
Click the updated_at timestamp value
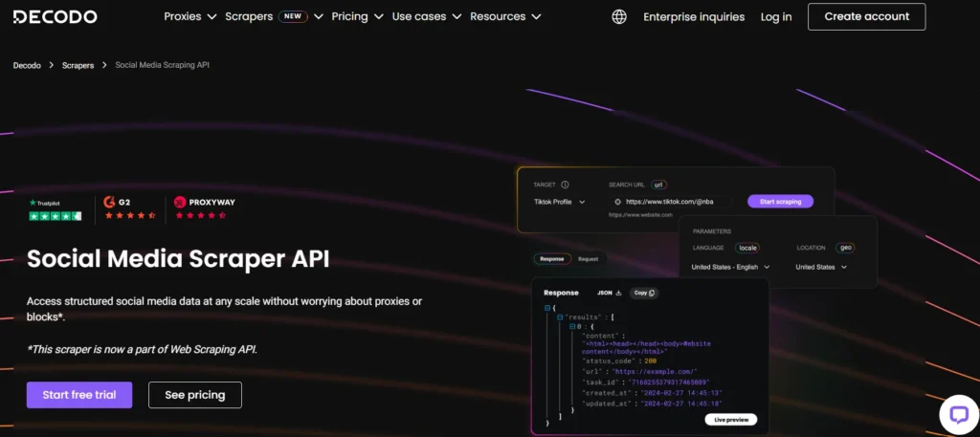click(680, 404)
